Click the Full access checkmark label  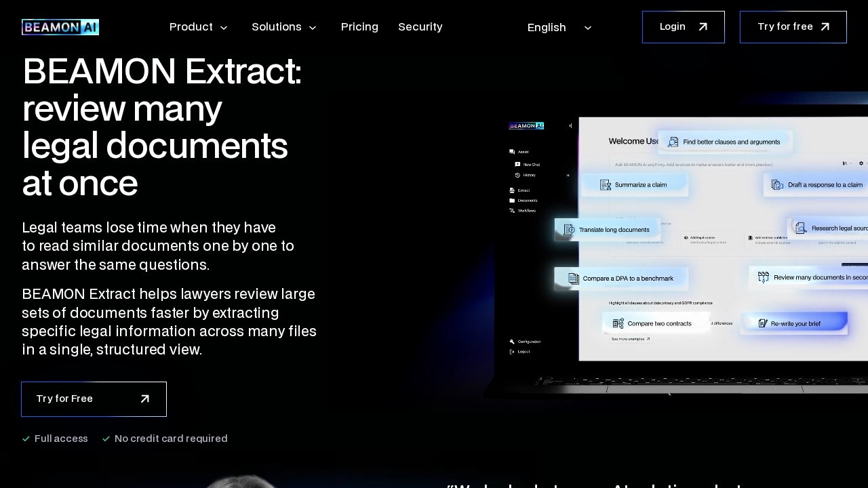point(55,439)
